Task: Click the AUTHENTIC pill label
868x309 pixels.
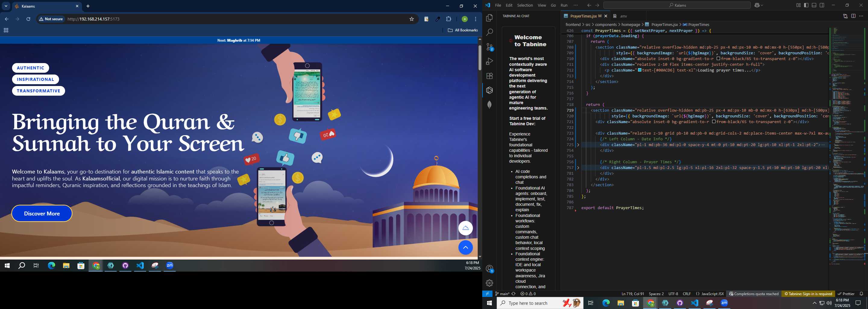Action: tap(31, 68)
